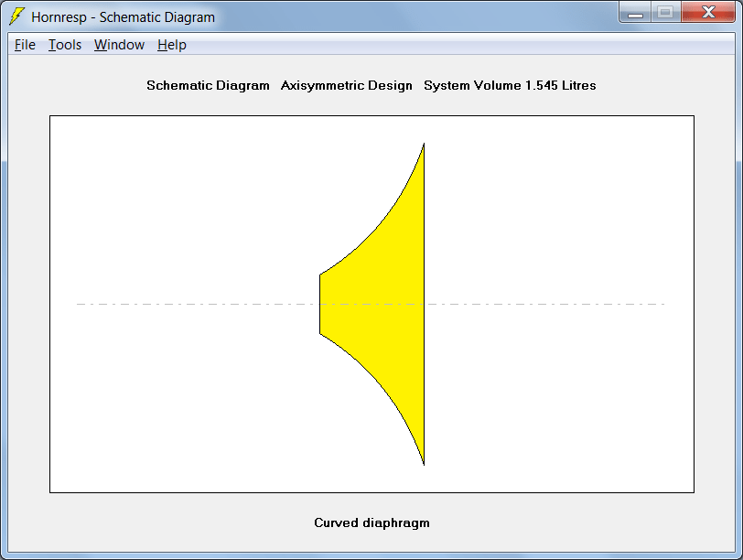Click 'System Volume 1.545 Litres' text
The image size is (743, 560).
click(x=510, y=85)
